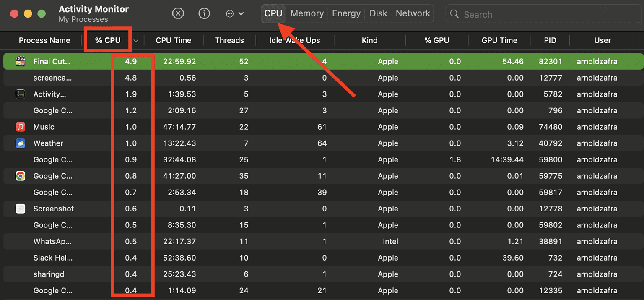644x300 pixels.
Task: Click the Activity Monitor app icon
Action: pyautogui.click(x=20, y=94)
